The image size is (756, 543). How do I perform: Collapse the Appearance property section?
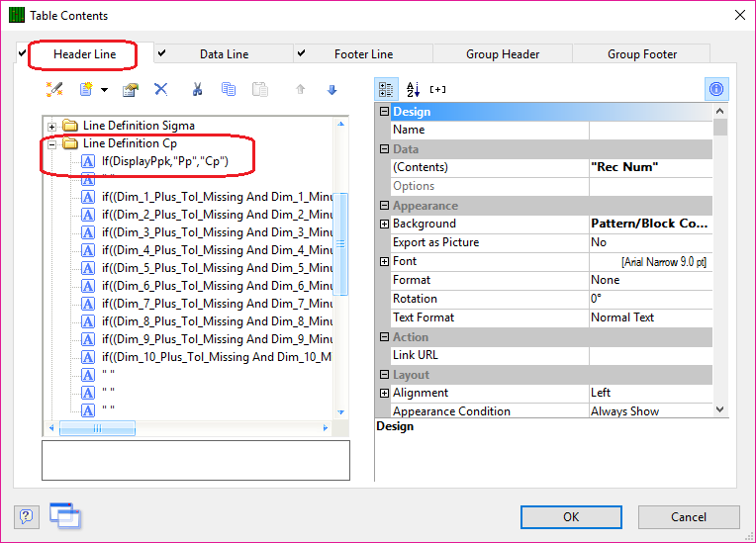tap(384, 206)
